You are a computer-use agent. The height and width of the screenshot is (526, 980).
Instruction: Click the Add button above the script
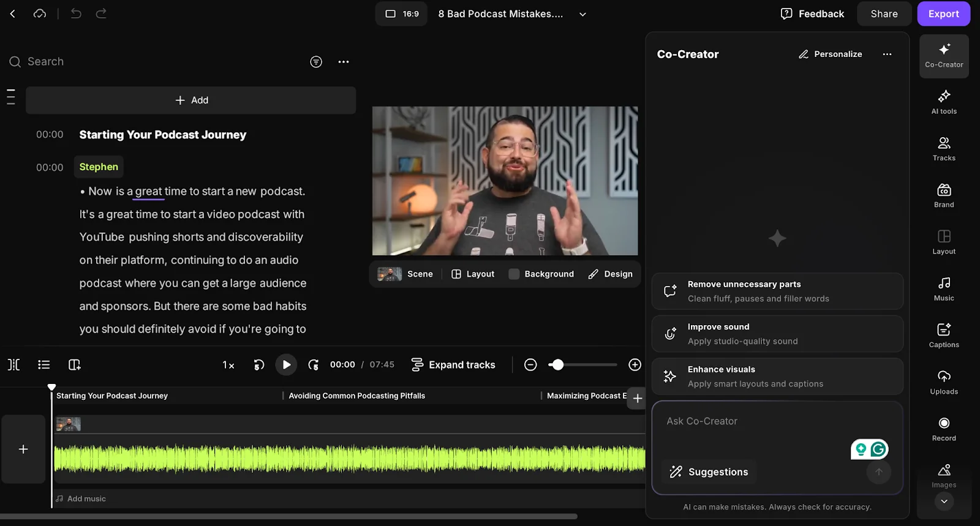(x=191, y=100)
